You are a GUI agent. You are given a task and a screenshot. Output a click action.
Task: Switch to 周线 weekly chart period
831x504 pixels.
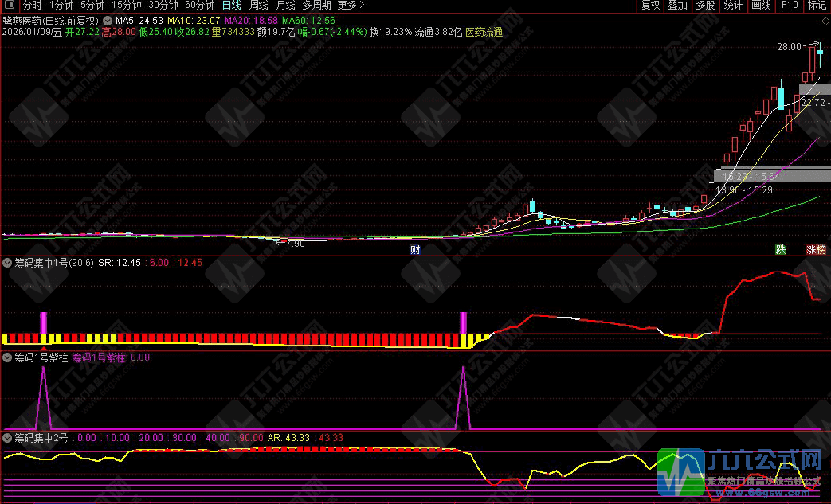pos(259,5)
